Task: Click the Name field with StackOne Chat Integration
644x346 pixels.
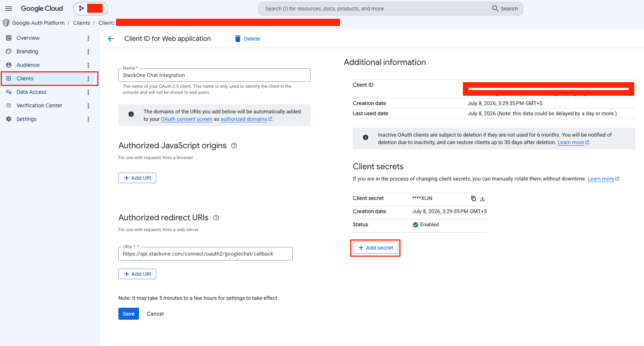Action: click(x=215, y=75)
